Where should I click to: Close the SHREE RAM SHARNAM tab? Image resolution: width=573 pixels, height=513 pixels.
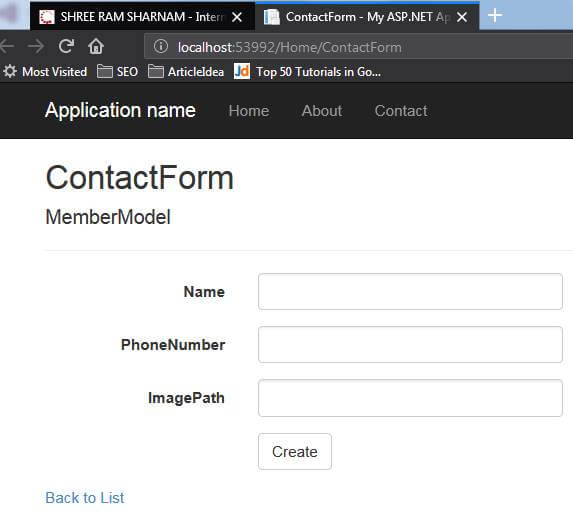click(237, 17)
